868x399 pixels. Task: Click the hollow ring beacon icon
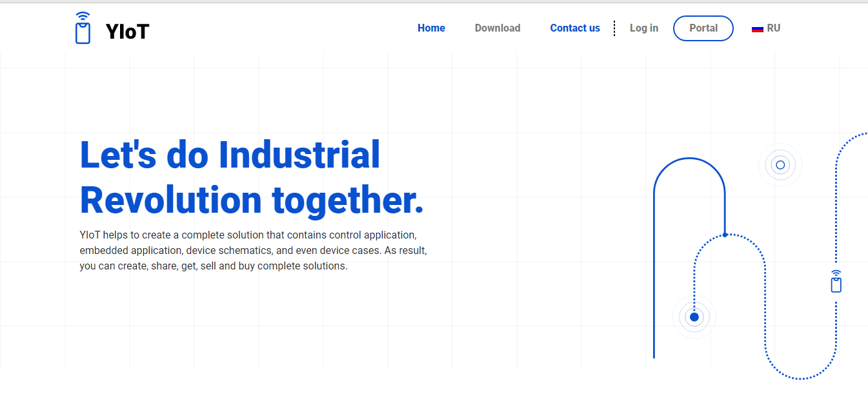click(780, 165)
